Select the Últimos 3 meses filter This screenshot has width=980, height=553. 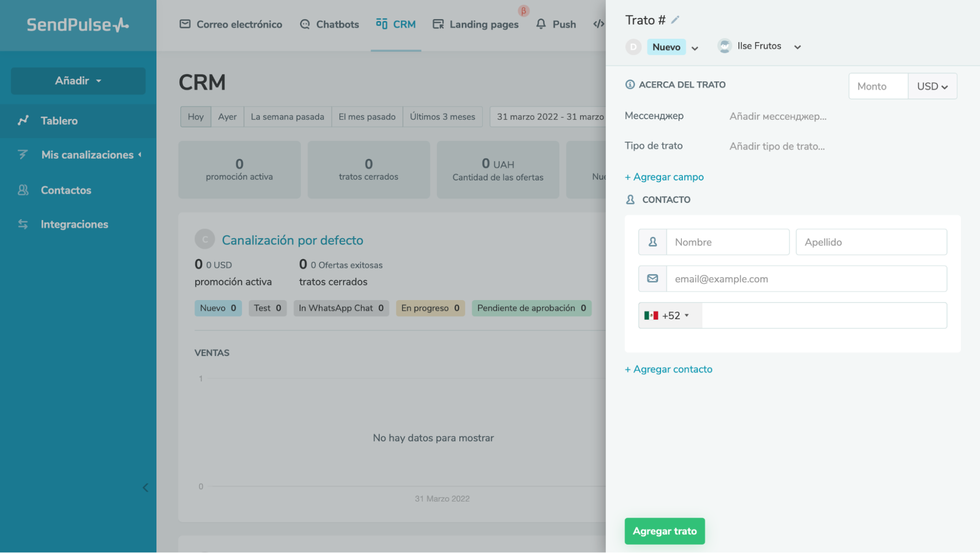point(442,117)
